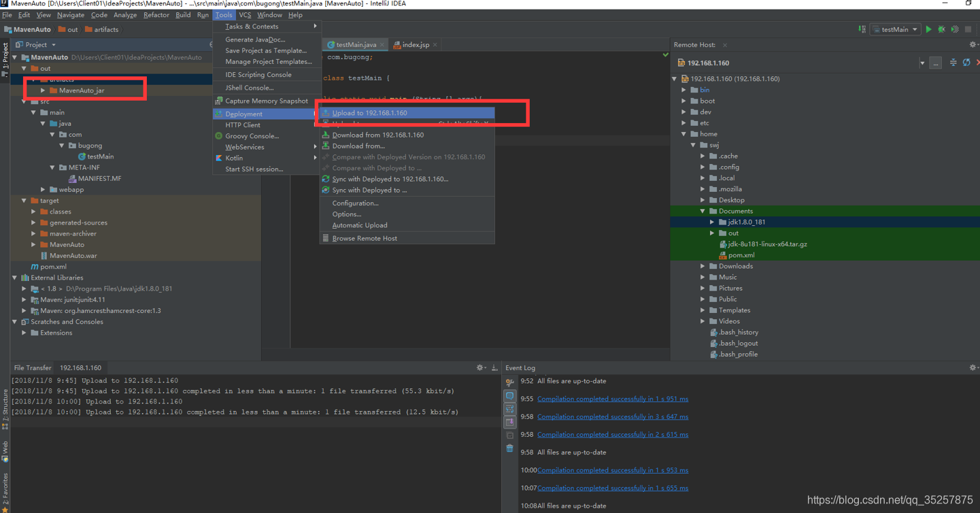Expand remote jdk1.8.0_181 folder
980x513 pixels.
point(712,222)
